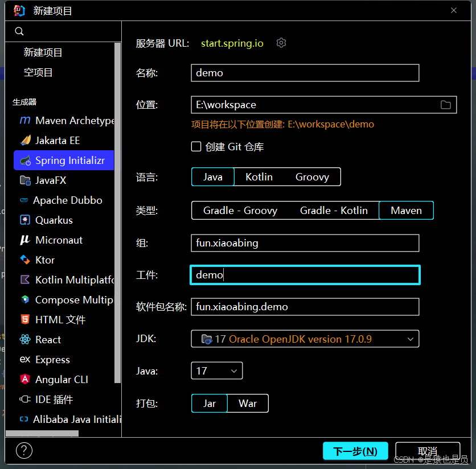The height and width of the screenshot is (469, 476).
Task: Select Quarkus generator label
Action: (54, 220)
